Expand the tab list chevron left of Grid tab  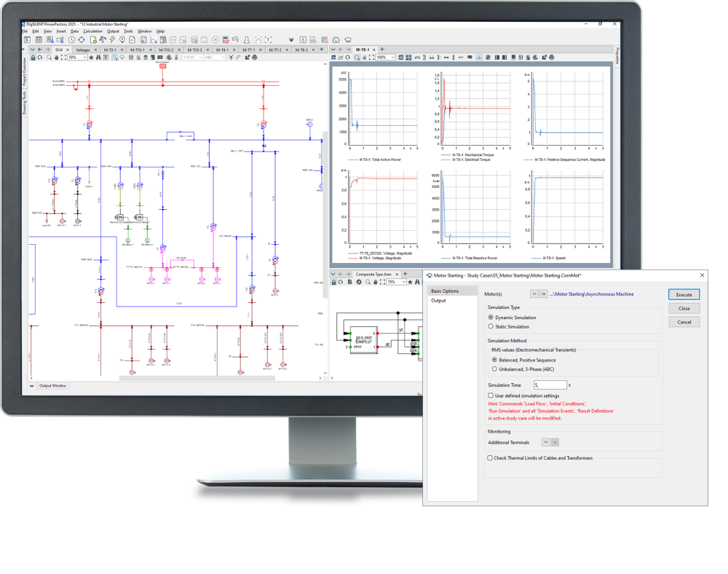coord(32,50)
